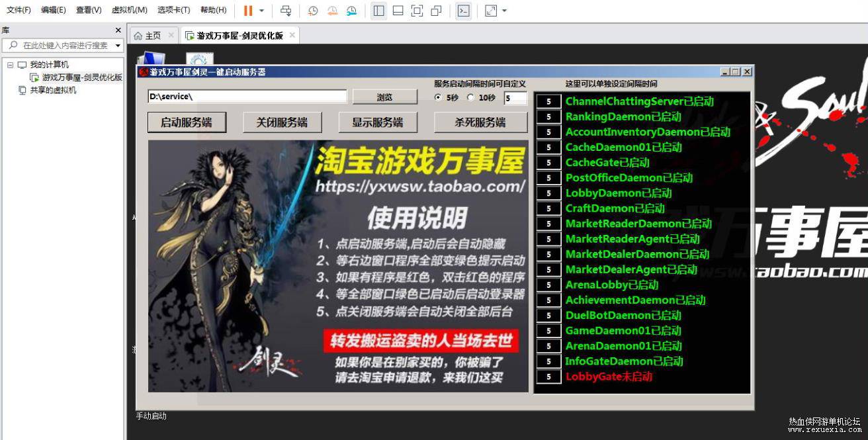Click GameDaemon01已启动 in the service list

tap(623, 331)
